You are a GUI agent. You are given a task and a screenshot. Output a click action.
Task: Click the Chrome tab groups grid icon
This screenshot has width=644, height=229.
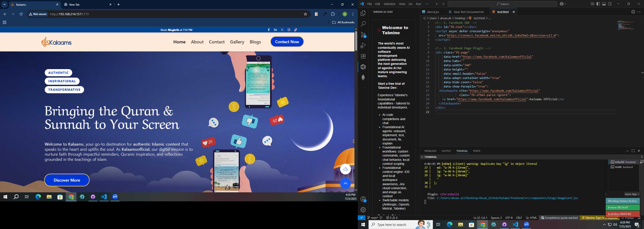4,23
